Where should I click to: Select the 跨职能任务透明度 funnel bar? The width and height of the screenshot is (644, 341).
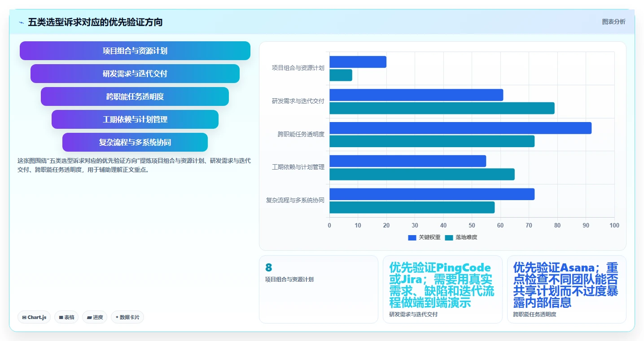pos(135,96)
